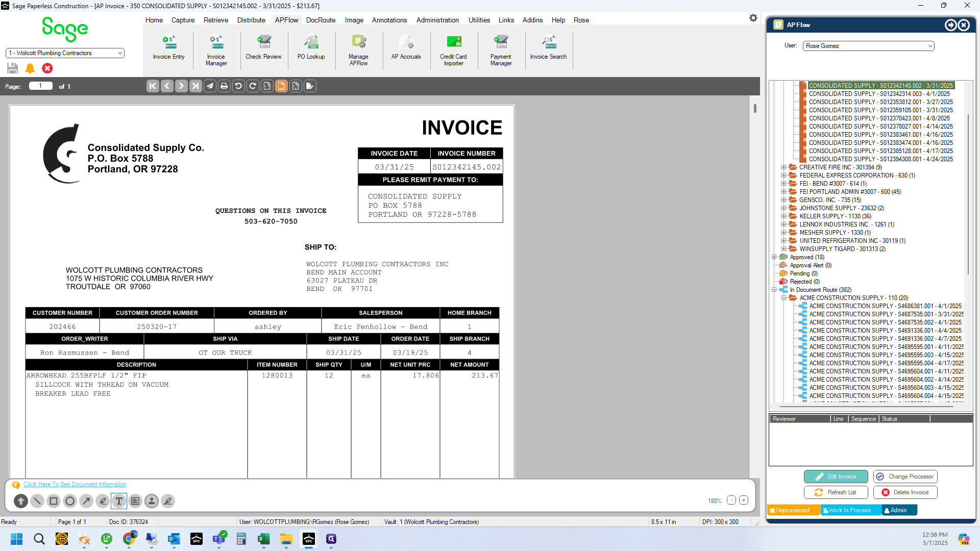The image size is (980, 551).
Task: Expand the FEI PORTLAND ADMIN #3007 - 600 node
Action: pyautogui.click(x=783, y=192)
